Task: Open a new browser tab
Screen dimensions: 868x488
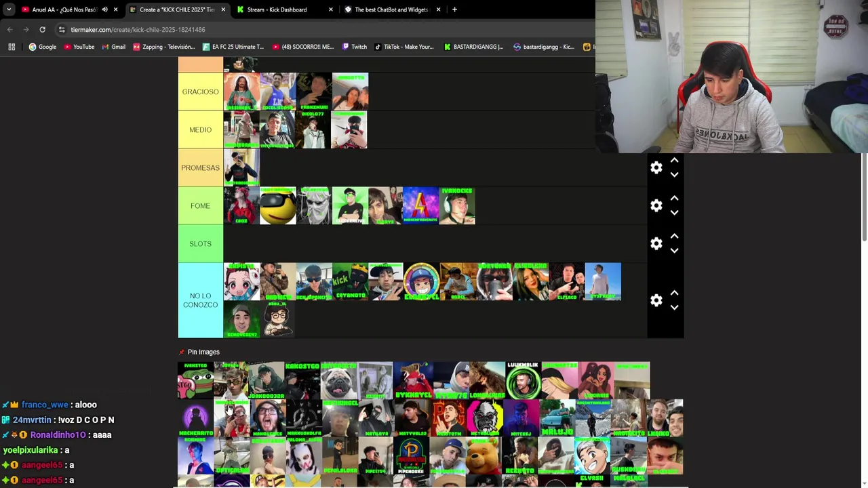Action: click(x=454, y=9)
